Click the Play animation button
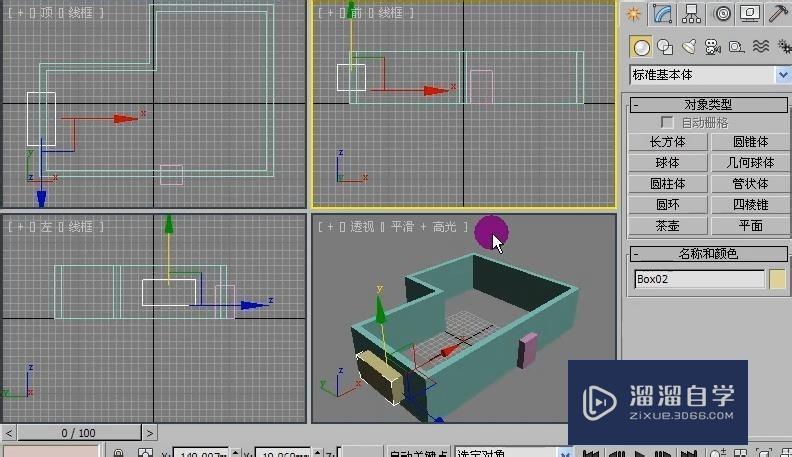 639,453
